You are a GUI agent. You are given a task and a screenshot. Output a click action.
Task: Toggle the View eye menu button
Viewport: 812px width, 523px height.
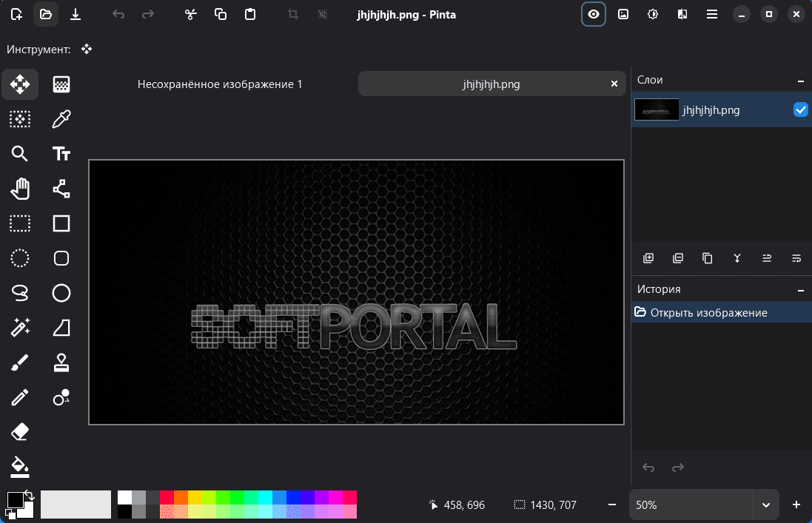[594, 15]
